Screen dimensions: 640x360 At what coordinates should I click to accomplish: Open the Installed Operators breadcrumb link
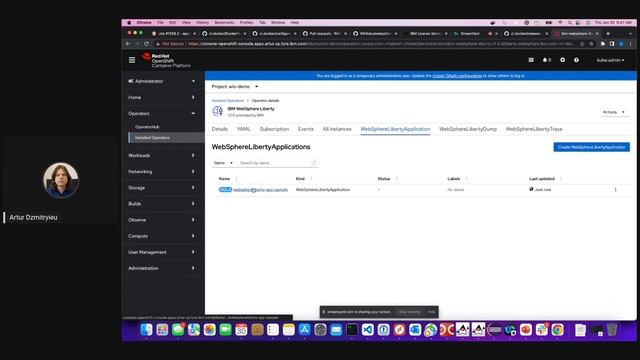[227, 100]
